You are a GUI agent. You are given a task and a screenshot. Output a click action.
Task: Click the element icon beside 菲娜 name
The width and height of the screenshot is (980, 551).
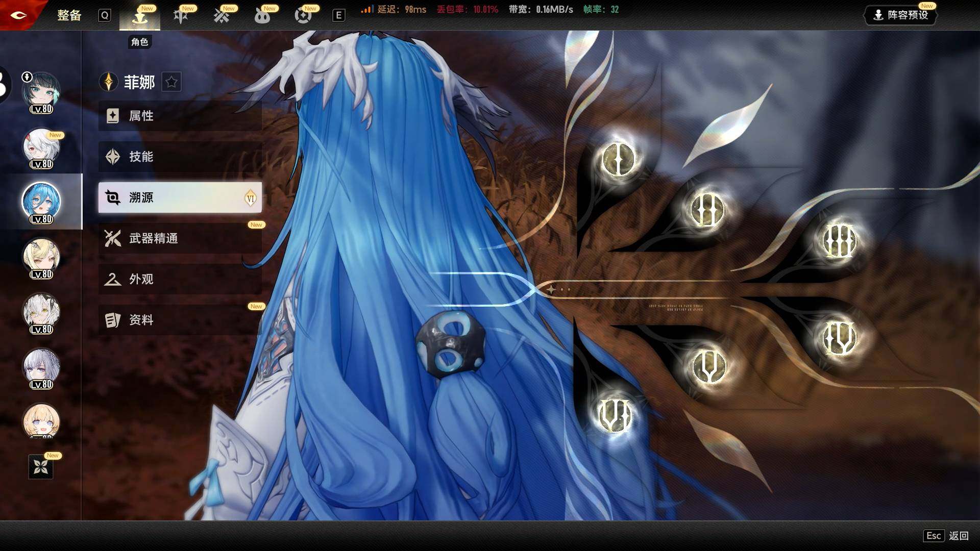108,82
